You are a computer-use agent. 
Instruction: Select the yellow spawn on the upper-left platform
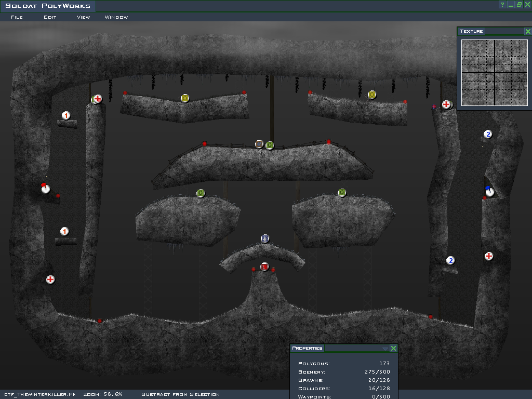184,98
